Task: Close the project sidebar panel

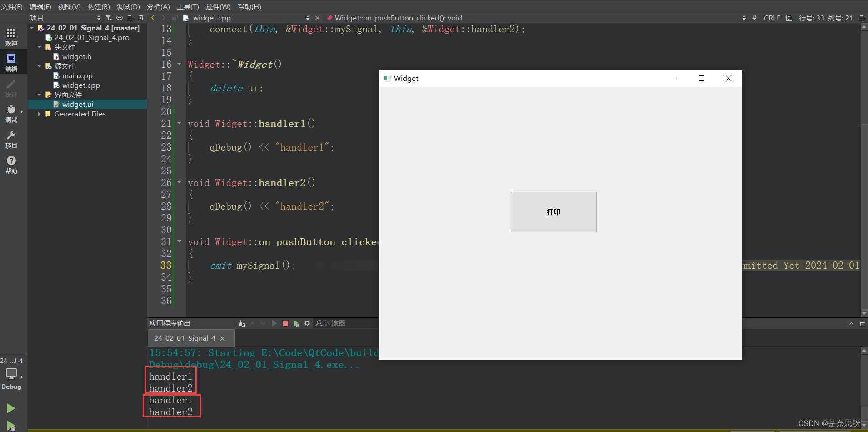Action: pos(141,18)
